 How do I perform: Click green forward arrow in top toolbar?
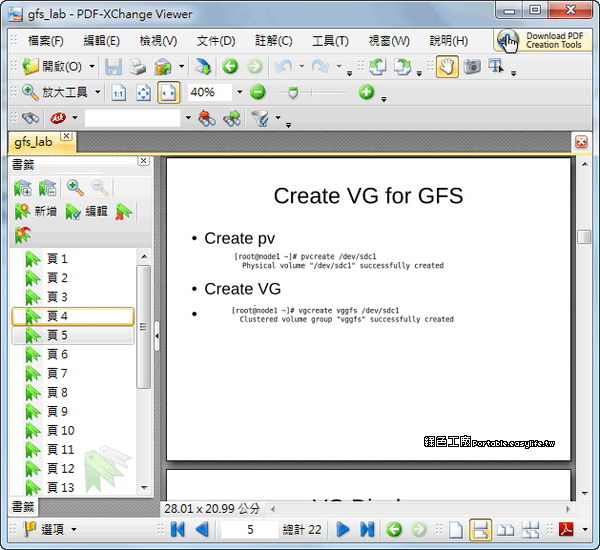click(254, 67)
